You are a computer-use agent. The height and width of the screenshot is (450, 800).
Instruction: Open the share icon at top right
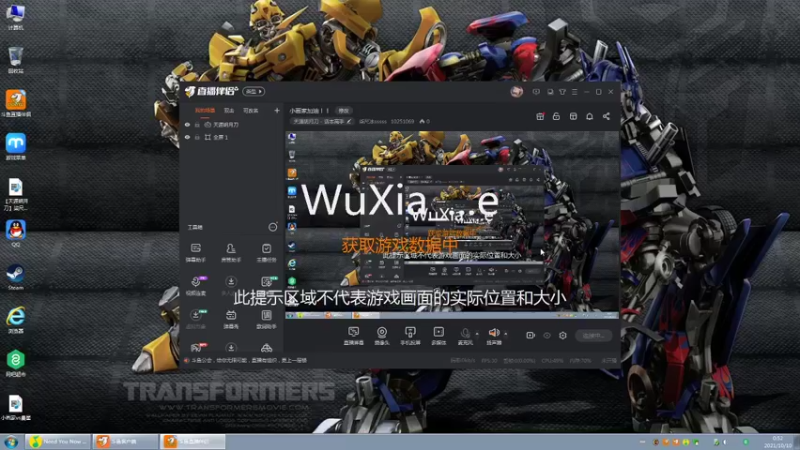(606, 116)
